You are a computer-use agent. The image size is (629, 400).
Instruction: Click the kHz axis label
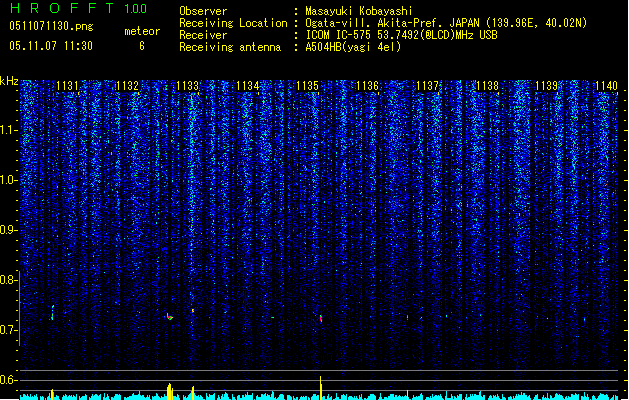[x=9, y=81]
